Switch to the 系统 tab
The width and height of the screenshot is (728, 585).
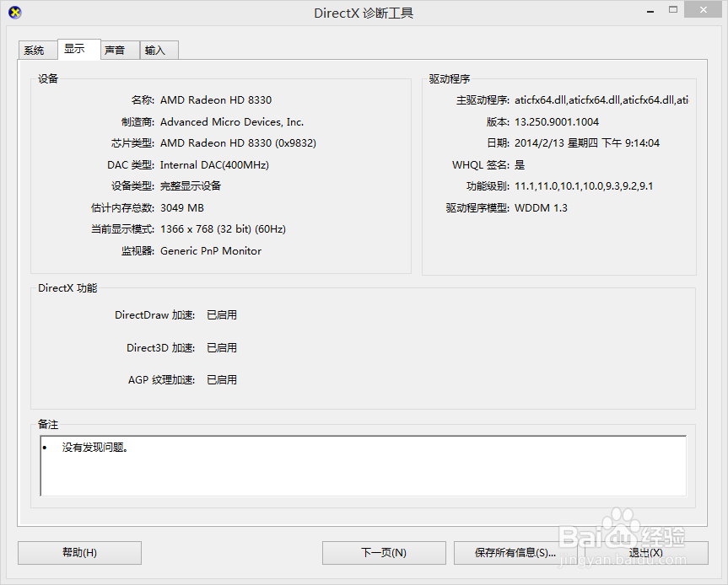pos(38,50)
